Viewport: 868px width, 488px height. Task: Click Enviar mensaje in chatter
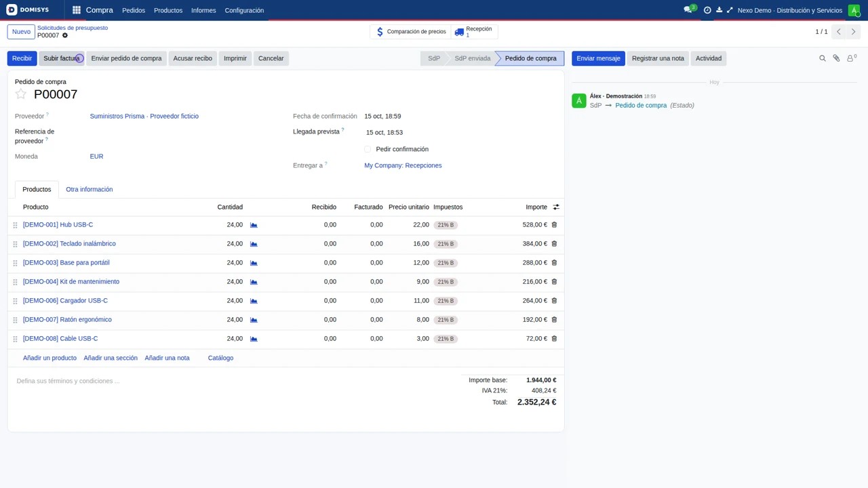(x=599, y=58)
